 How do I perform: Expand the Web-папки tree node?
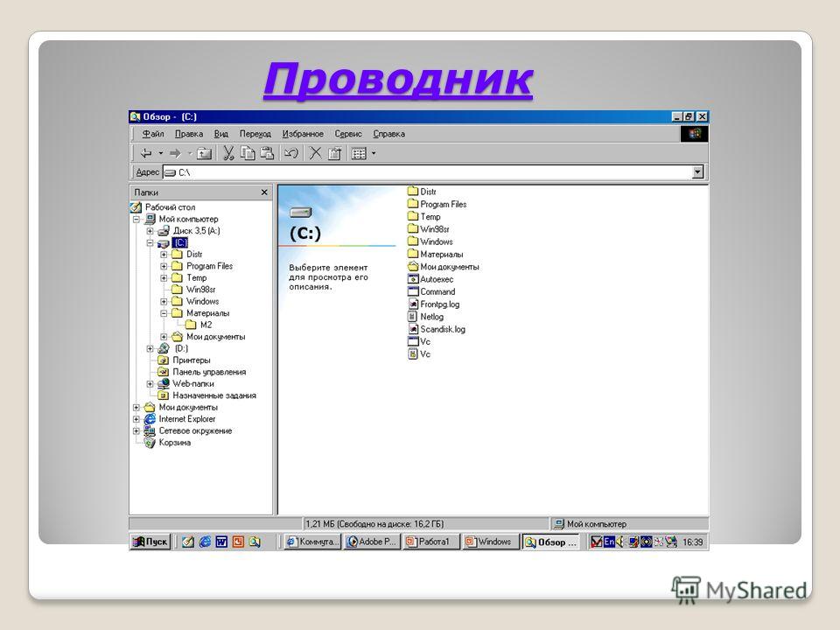click(150, 384)
